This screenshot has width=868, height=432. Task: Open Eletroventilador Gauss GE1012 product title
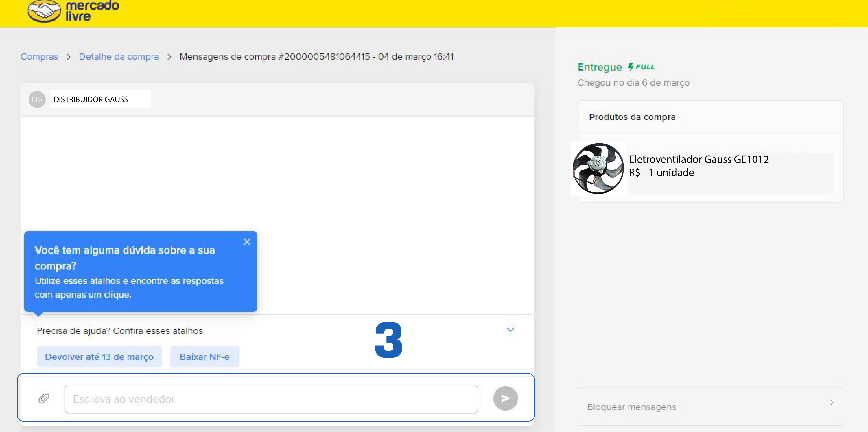click(699, 159)
